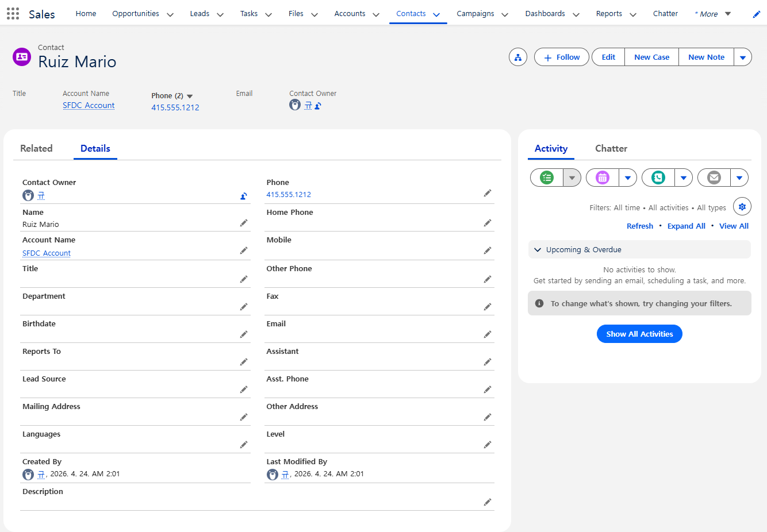This screenshot has width=767, height=532.
Task: Click the New Event calendar icon
Action: coord(602,178)
